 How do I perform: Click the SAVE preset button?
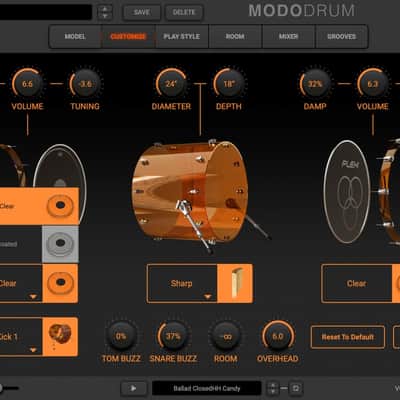[142, 12]
